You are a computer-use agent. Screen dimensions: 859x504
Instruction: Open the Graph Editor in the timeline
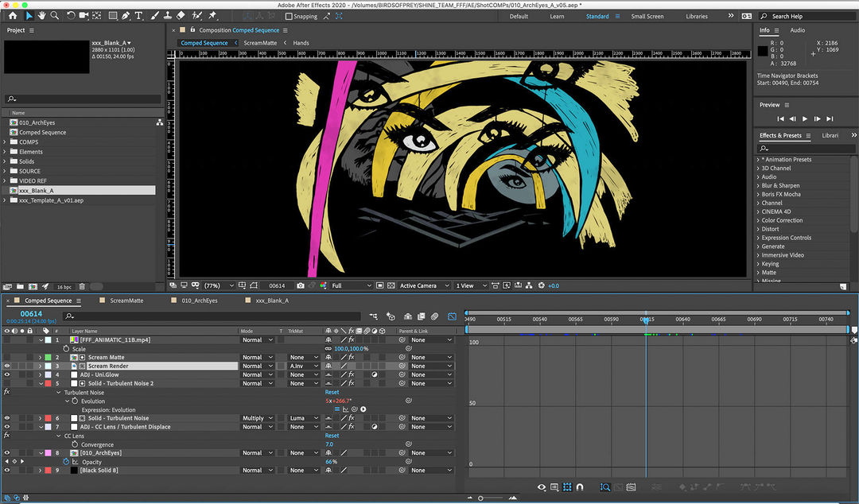[452, 316]
